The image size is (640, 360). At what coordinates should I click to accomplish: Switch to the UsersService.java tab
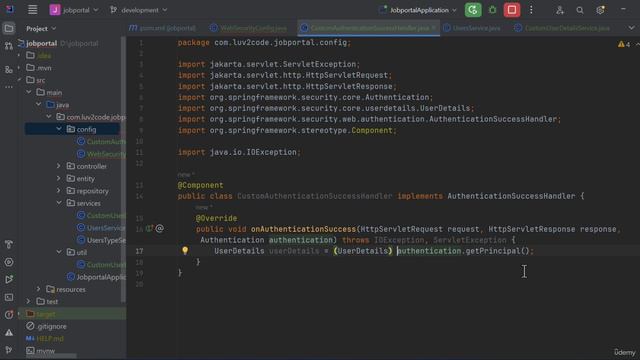(x=471, y=28)
